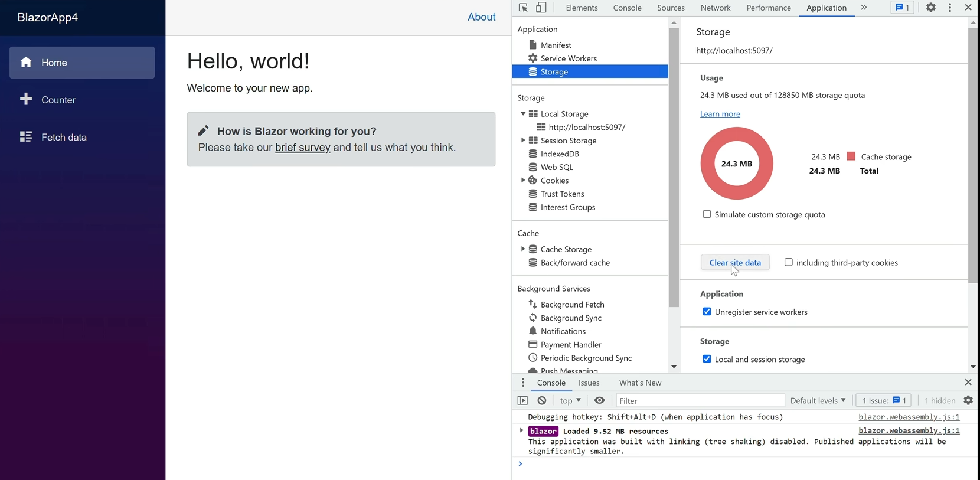
Task: Show more DevTools tabs with the double chevron
Action: [864, 8]
